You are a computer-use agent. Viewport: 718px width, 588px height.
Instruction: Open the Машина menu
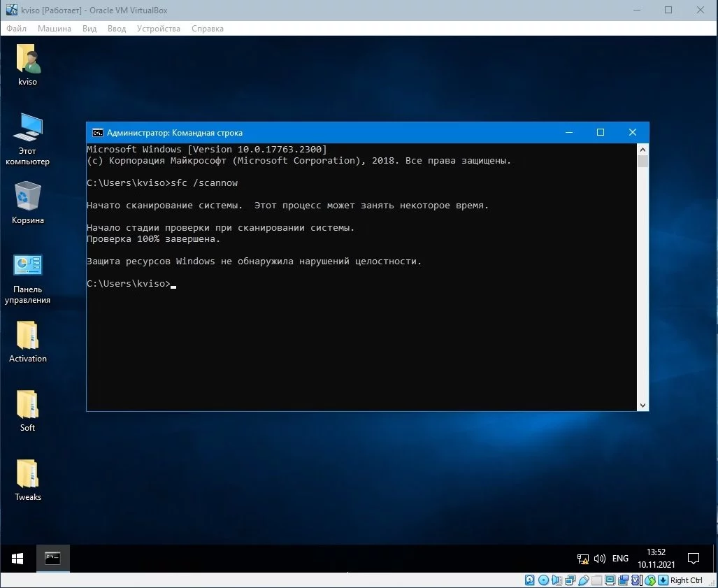[x=54, y=29]
